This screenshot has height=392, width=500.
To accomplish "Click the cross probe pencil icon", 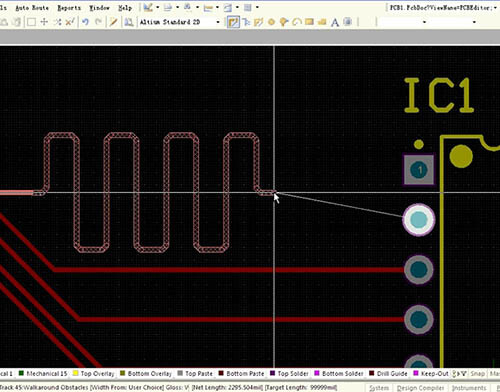I will tap(113, 22).
